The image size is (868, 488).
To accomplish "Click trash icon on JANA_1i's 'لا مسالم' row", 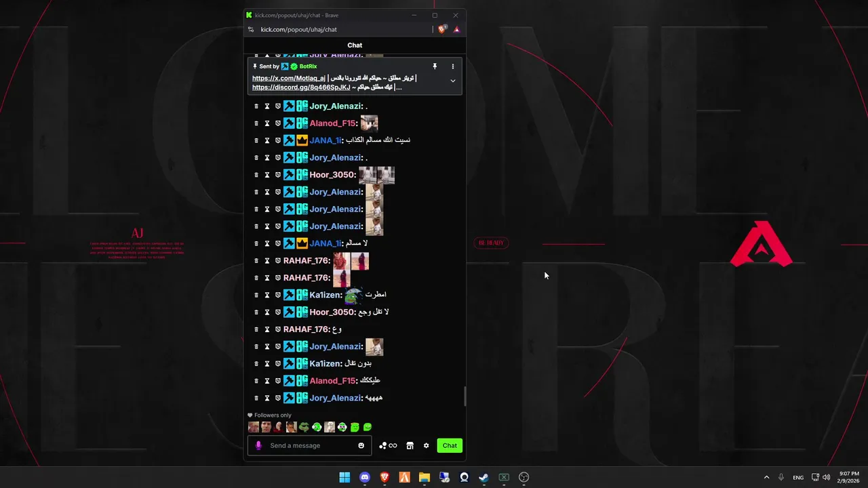I will [256, 243].
